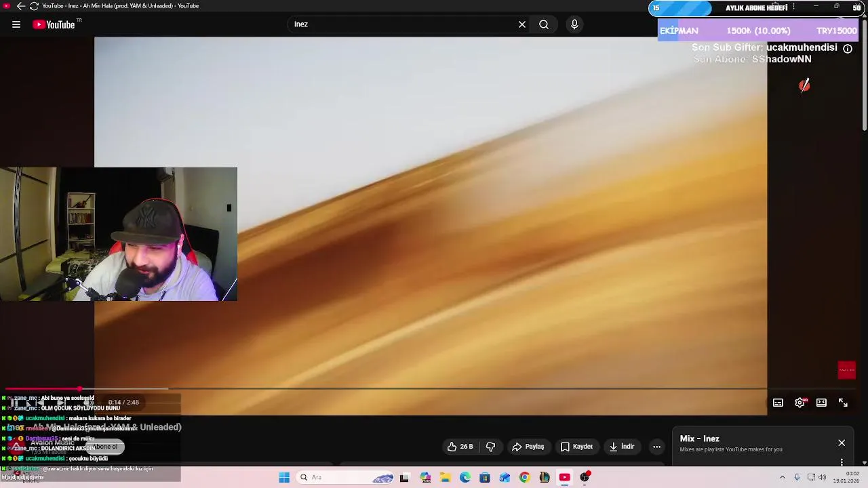
Task: Open the player settings gear
Action: [800, 403]
